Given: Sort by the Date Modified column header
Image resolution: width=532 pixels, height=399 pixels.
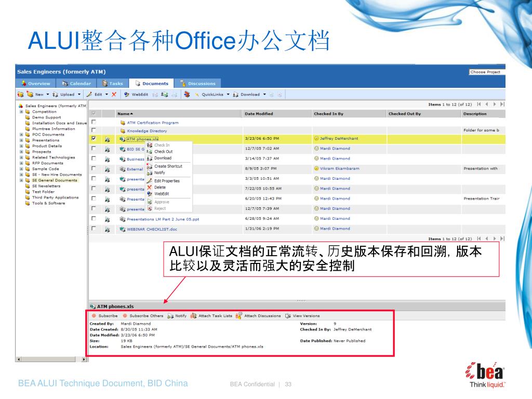Looking at the screenshot, I should point(259,114).
